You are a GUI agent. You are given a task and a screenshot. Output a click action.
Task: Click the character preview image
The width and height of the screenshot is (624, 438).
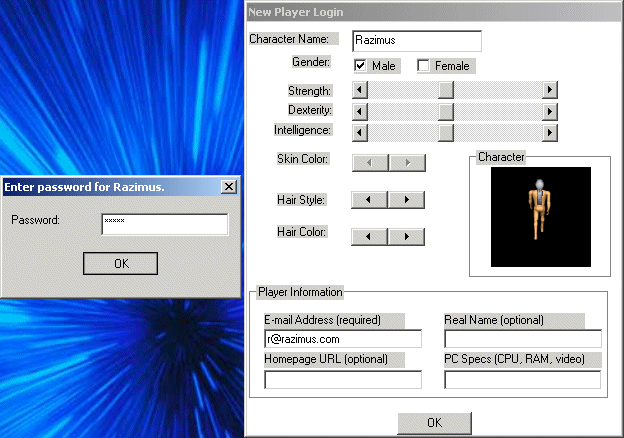(x=540, y=216)
